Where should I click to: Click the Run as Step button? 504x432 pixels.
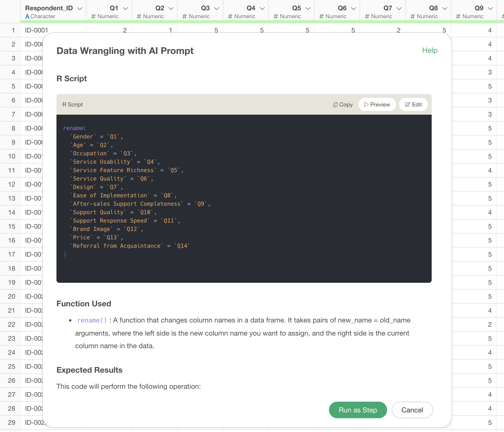(357, 410)
